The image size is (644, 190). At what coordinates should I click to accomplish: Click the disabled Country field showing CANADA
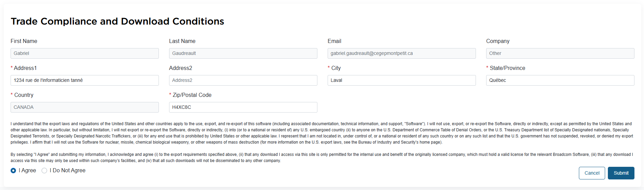click(85, 107)
